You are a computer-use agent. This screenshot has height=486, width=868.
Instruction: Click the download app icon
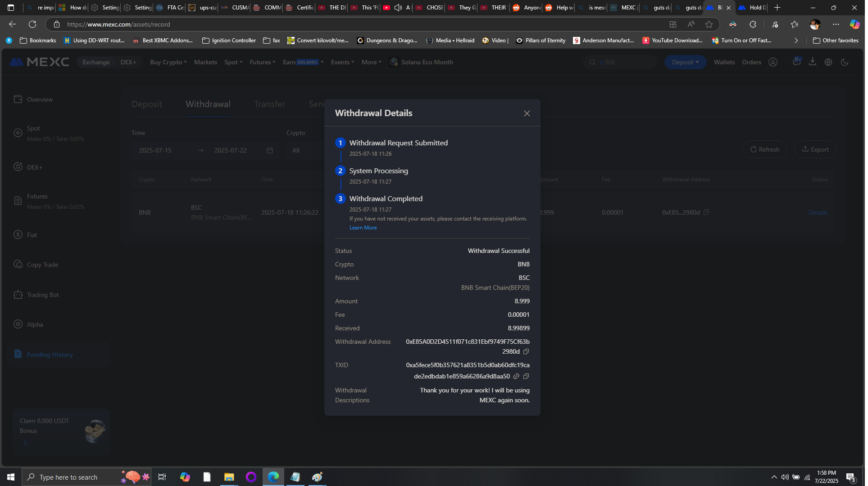[x=813, y=62]
